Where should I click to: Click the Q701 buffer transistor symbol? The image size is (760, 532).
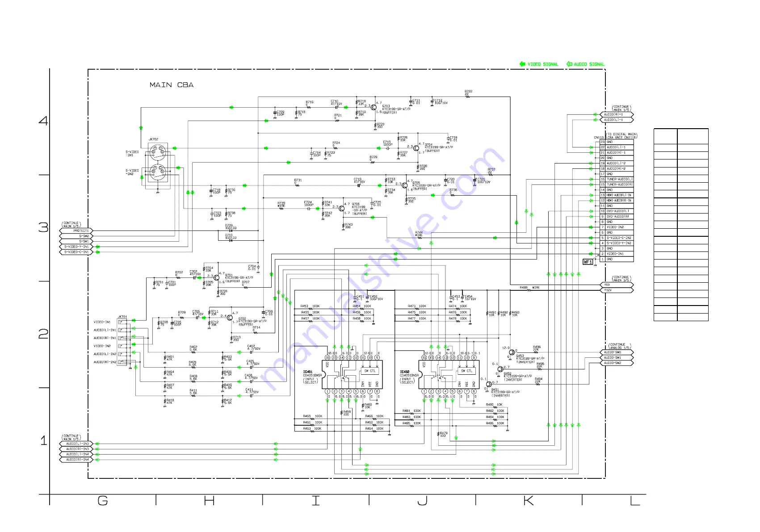[x=216, y=278]
